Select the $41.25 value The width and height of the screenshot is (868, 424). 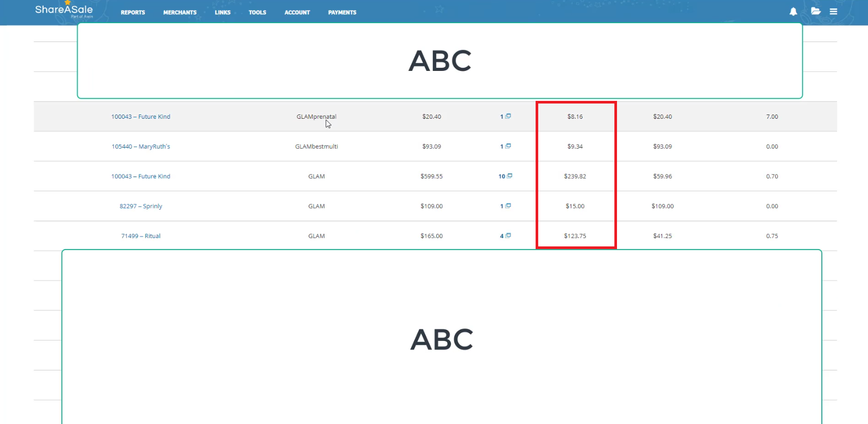[663, 236]
